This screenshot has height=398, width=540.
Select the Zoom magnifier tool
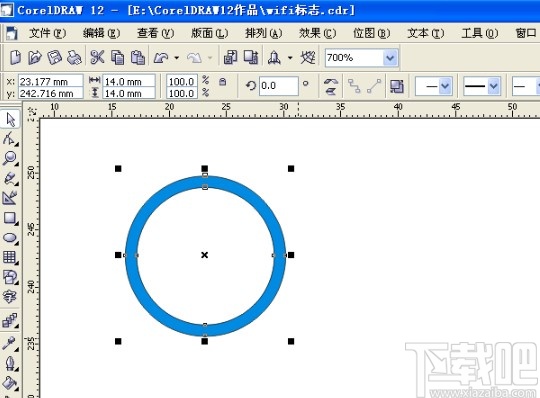pyautogui.click(x=10, y=158)
